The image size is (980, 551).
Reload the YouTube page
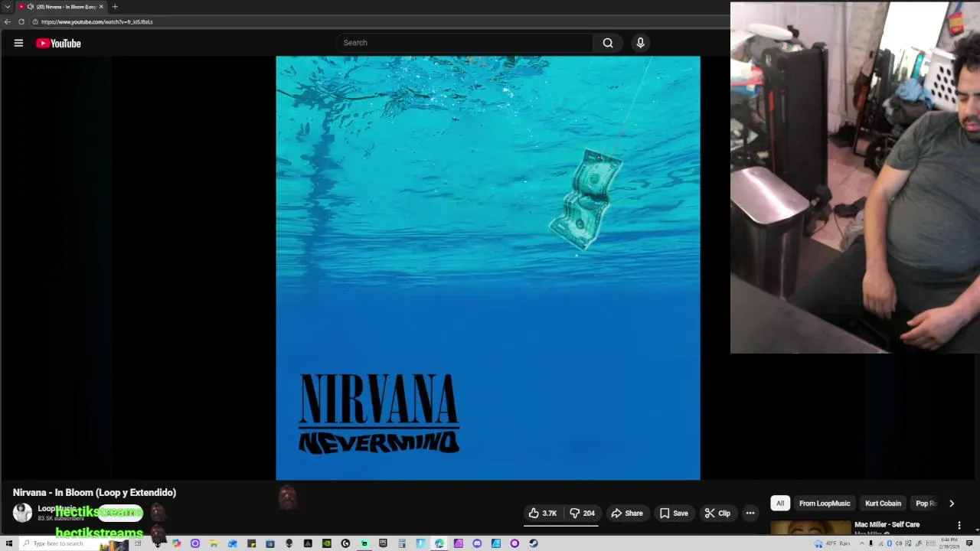coord(21,21)
